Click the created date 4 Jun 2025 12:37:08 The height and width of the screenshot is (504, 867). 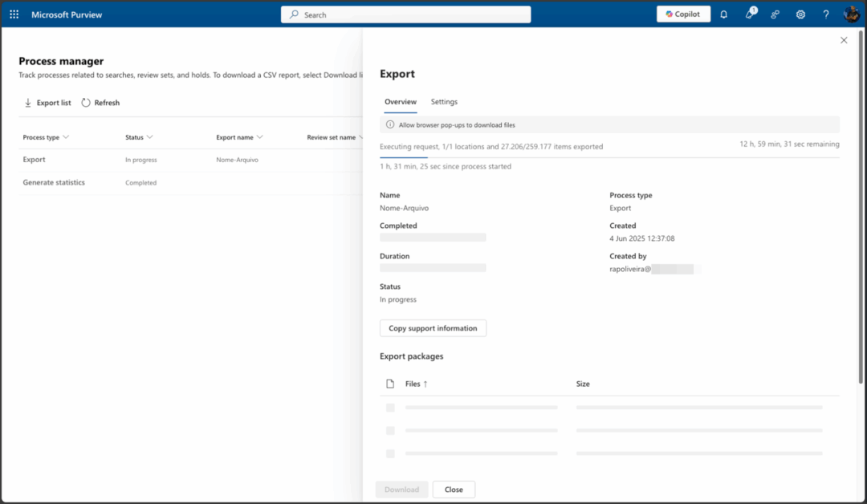point(642,238)
